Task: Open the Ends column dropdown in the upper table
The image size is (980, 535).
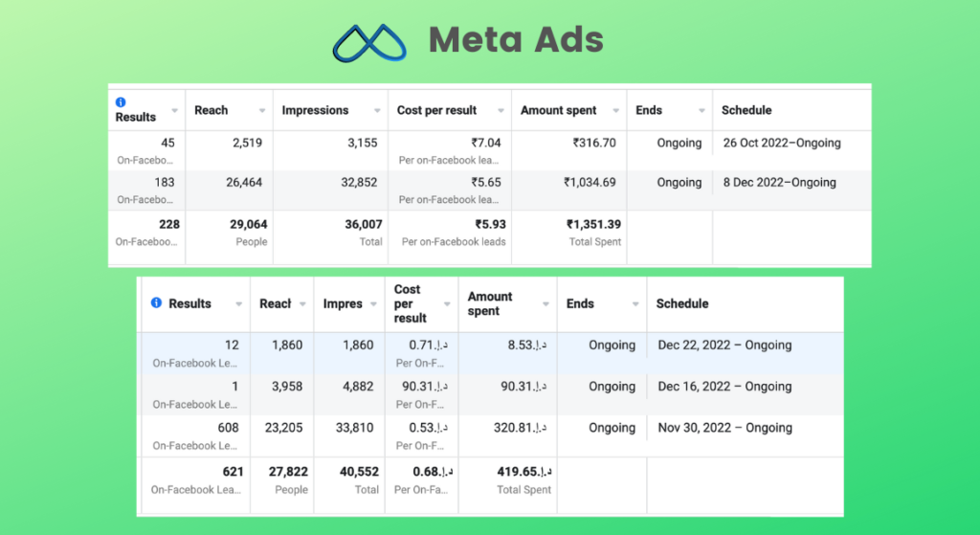Action: 702,111
